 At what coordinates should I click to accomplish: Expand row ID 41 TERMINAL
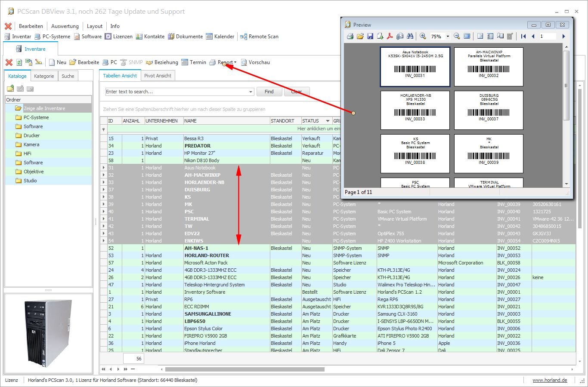tap(104, 219)
